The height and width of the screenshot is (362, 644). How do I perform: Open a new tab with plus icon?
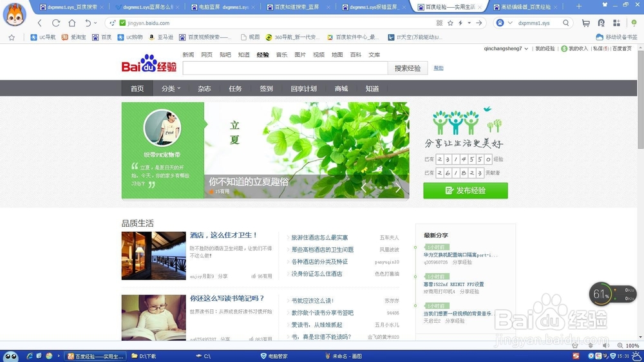point(579,6)
